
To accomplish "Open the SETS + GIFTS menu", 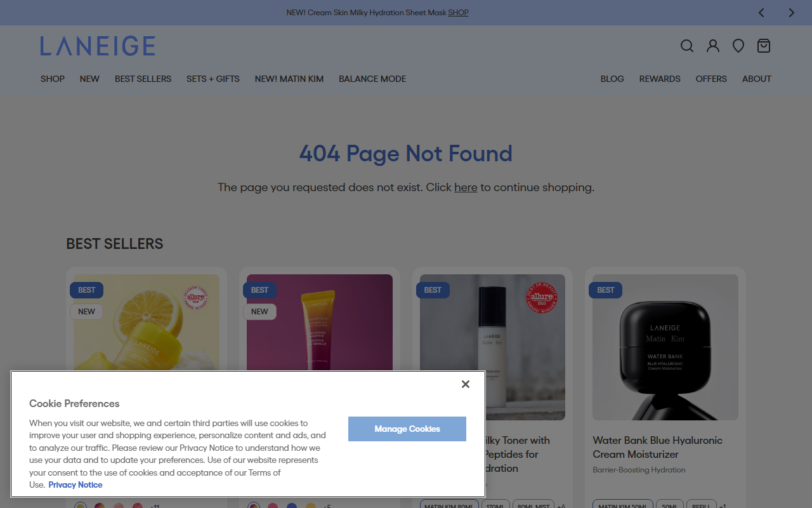I will [213, 79].
